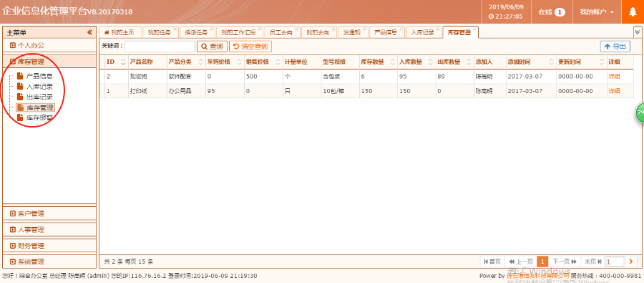Close the 我的去向 tab
This screenshot has height=283, width=644.
(x=333, y=29)
